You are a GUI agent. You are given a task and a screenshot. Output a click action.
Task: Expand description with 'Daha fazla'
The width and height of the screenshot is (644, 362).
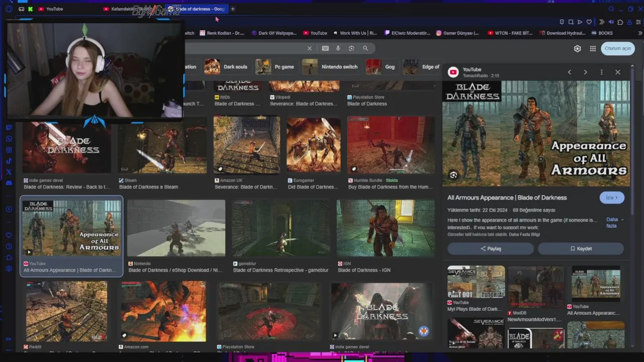coord(614,223)
